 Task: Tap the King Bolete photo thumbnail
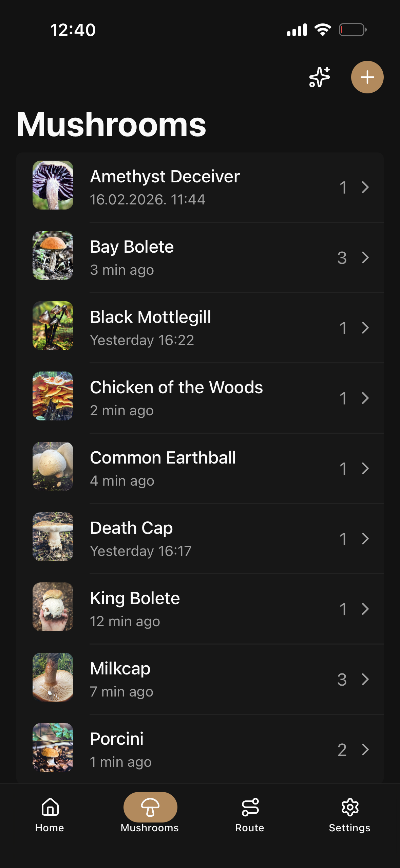tap(53, 607)
